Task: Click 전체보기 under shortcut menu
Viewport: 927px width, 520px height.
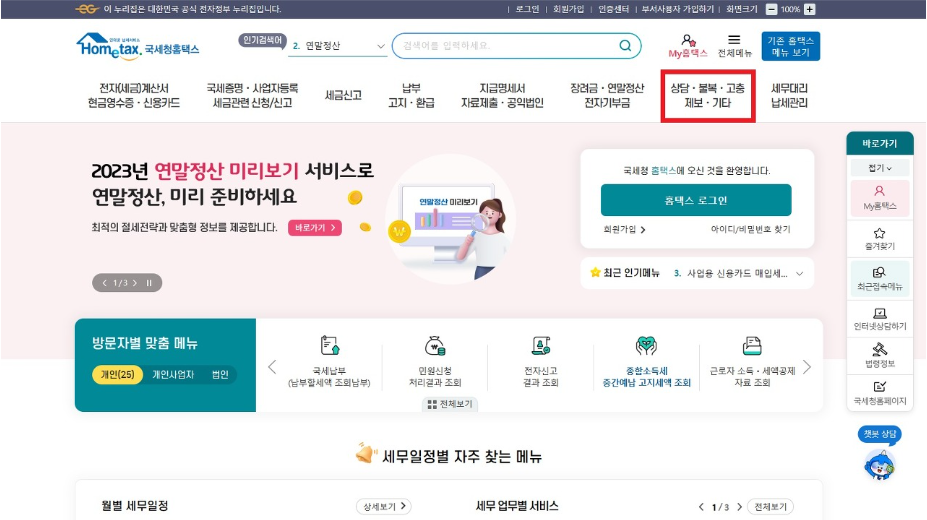Action: pos(450,404)
